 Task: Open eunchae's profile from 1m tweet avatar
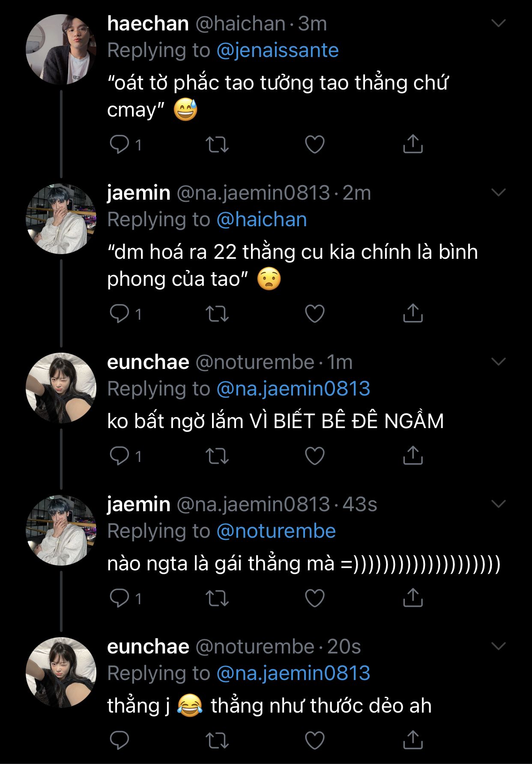pos(61,388)
